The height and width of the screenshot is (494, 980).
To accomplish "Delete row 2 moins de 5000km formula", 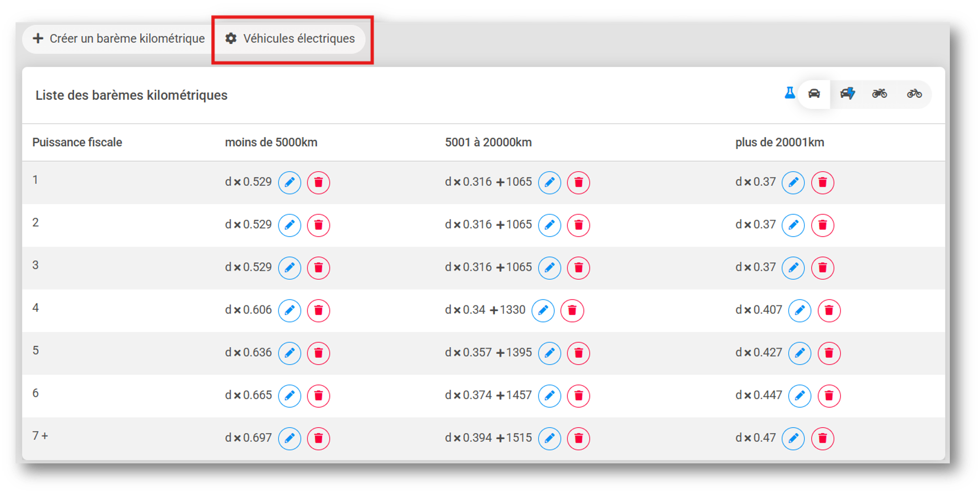I will click(x=319, y=225).
